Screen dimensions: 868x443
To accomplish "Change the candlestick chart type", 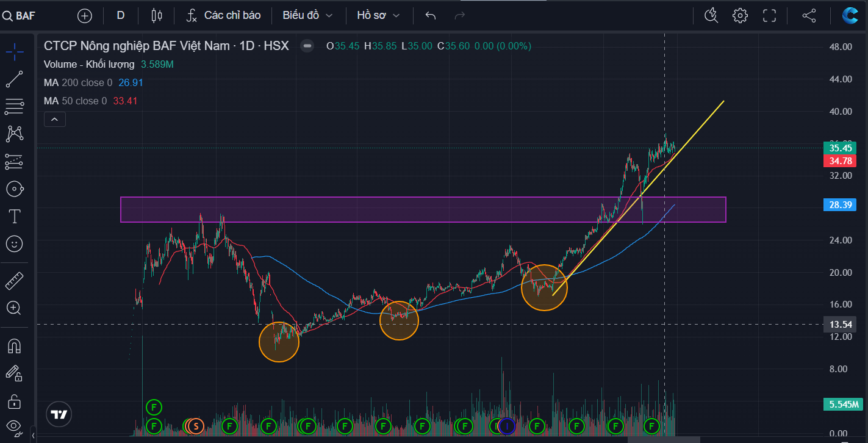I will tap(156, 15).
